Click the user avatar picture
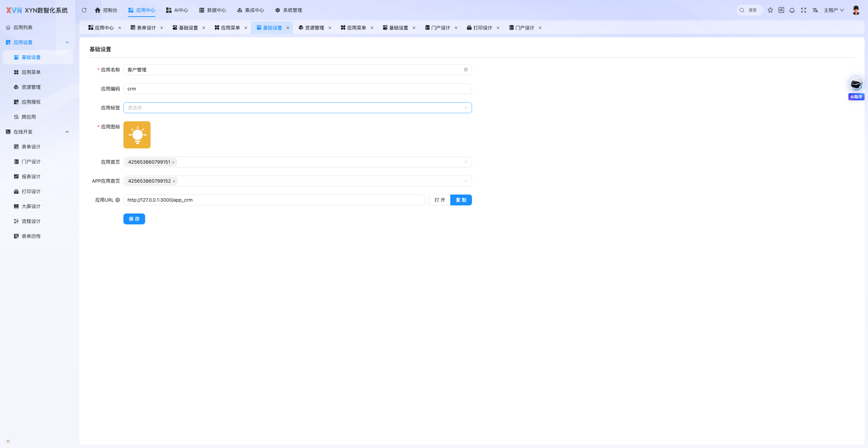This screenshot has height=448, width=868. click(856, 10)
